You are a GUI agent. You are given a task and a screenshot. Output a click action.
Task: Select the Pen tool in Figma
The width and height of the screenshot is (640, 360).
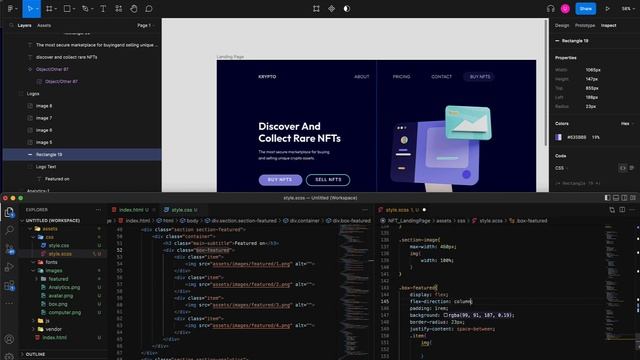tap(85, 9)
